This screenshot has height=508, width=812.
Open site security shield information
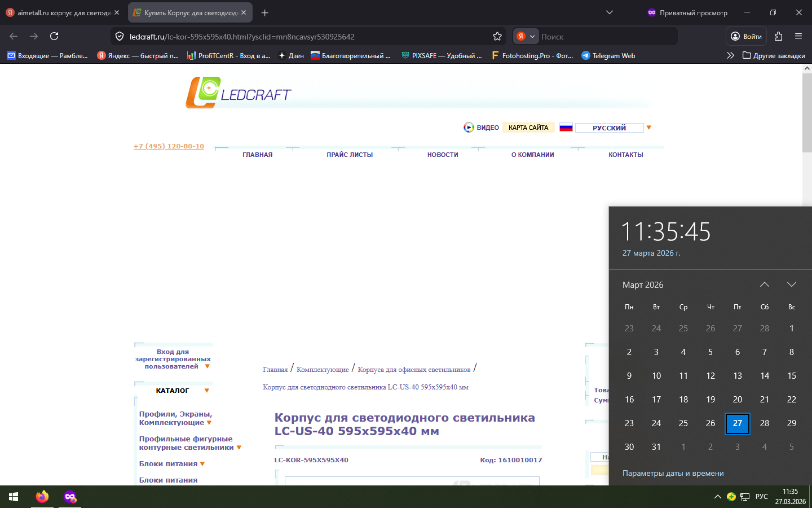(x=120, y=36)
